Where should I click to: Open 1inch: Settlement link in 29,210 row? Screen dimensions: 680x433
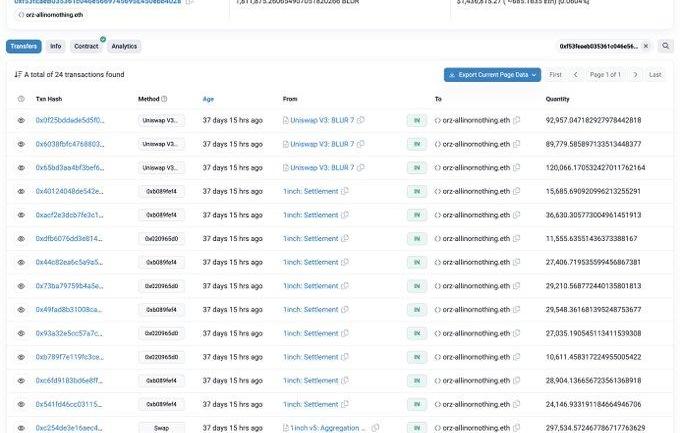point(311,286)
